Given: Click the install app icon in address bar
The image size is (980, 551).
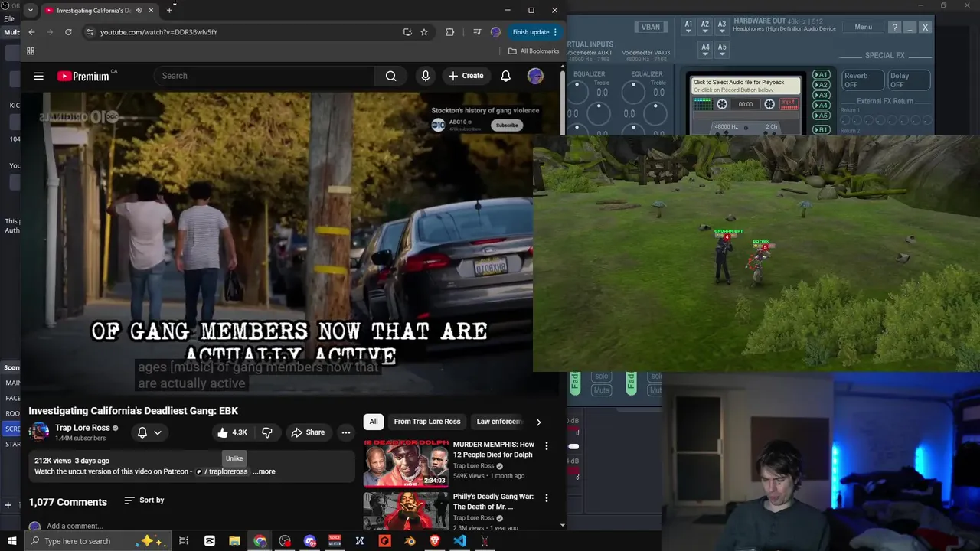Looking at the screenshot, I should coord(407,32).
